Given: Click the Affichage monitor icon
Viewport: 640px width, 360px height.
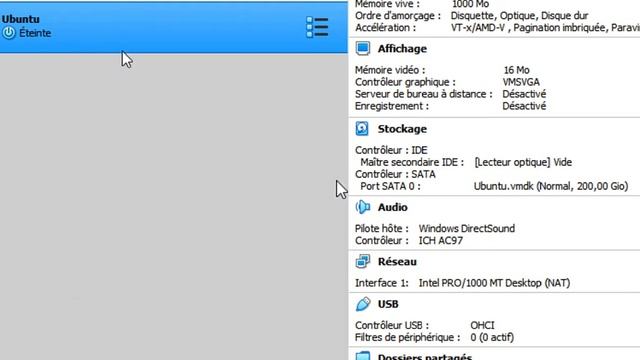Looking at the screenshot, I should tap(362, 49).
